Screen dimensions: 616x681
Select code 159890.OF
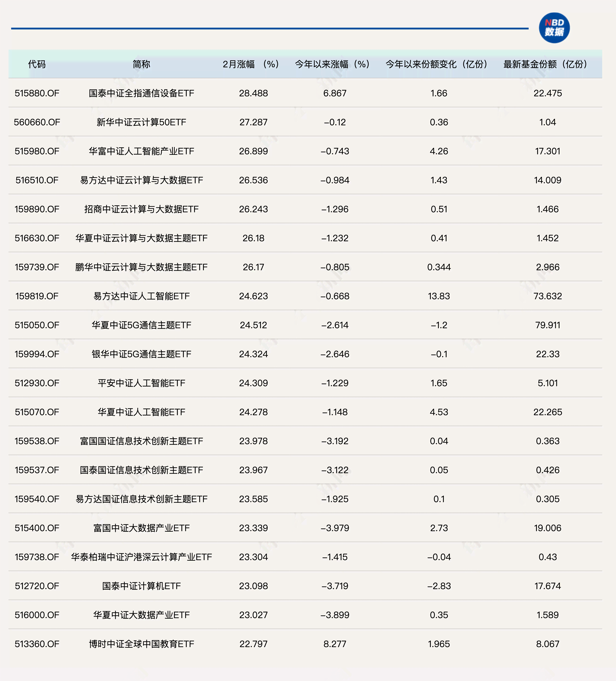[37, 209]
